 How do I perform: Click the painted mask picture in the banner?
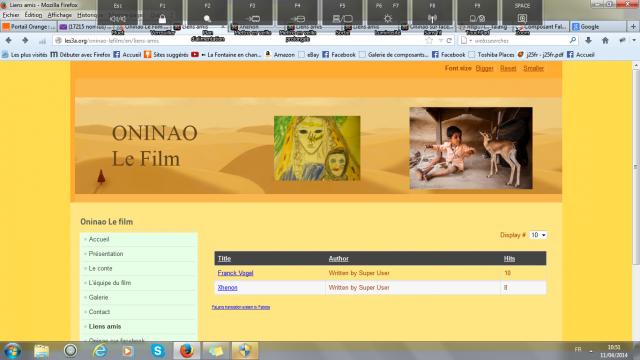pyautogui.click(x=317, y=148)
